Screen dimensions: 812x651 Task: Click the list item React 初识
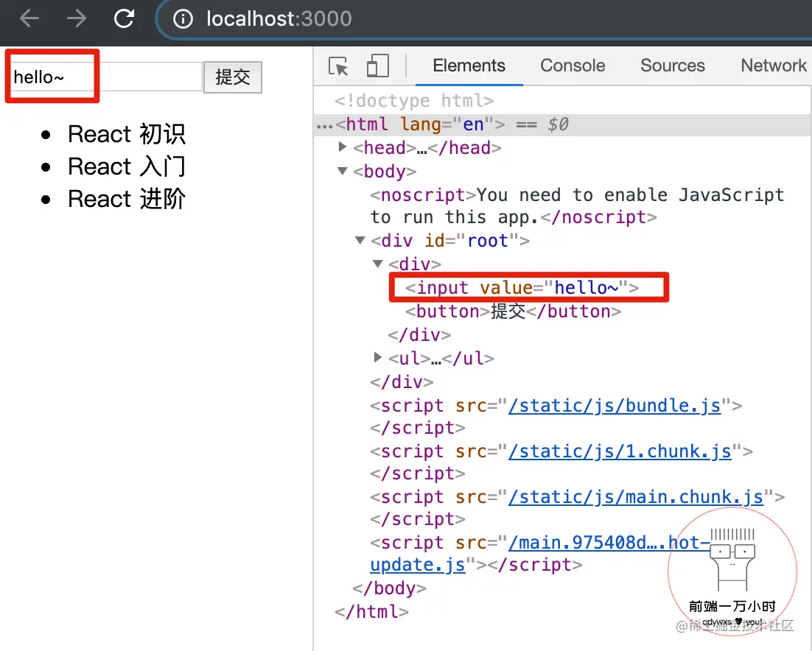click(x=126, y=134)
